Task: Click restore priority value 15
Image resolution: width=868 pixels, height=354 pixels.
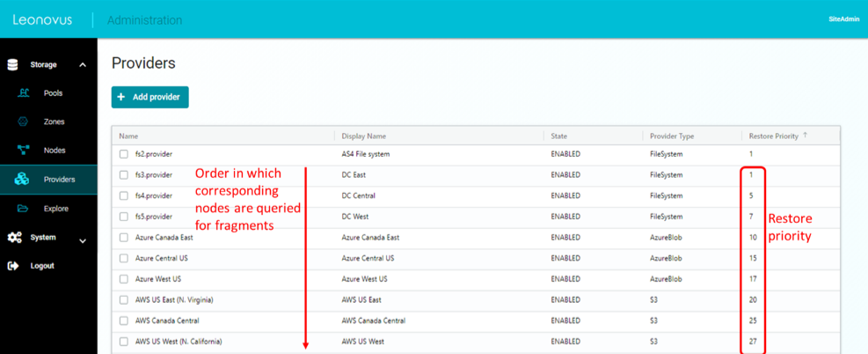Action: (x=752, y=258)
